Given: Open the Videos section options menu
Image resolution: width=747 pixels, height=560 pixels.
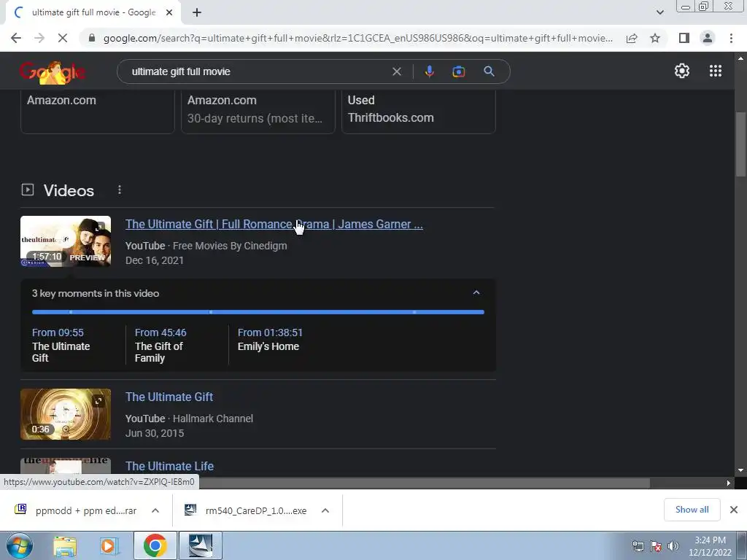Looking at the screenshot, I should tap(120, 190).
